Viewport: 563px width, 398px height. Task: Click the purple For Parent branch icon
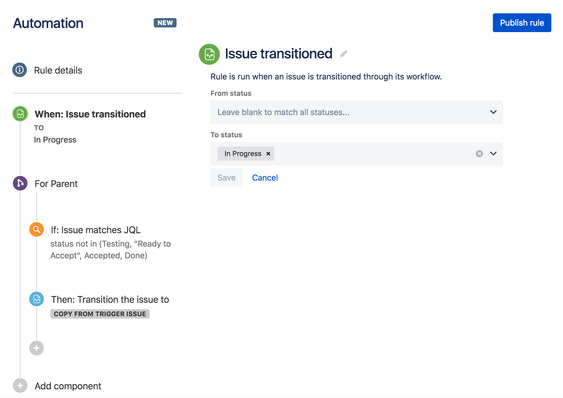20,183
